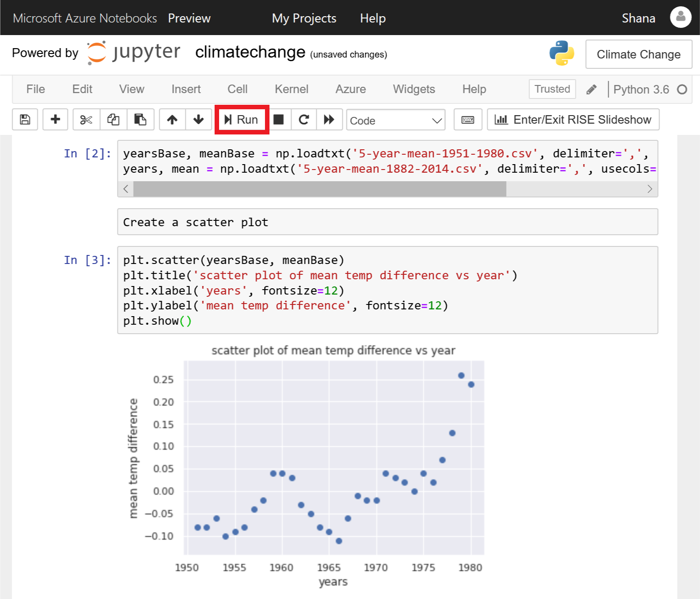Insert a new cell with the plus icon
This screenshot has width=700, height=599.
[x=55, y=119]
